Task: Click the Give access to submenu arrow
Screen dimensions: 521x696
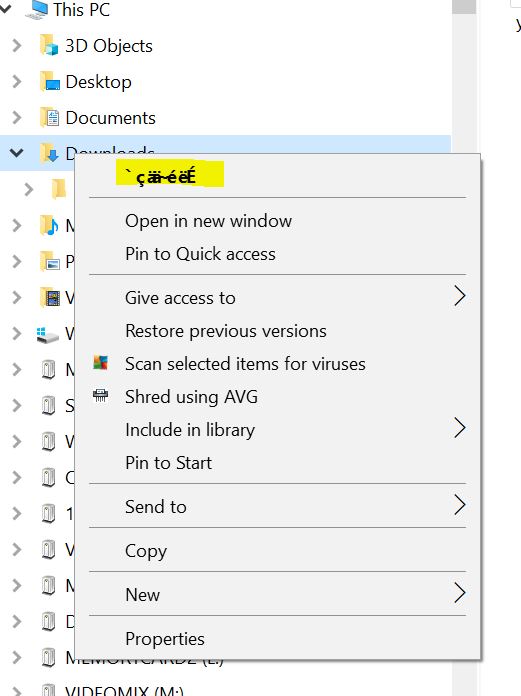Action: point(460,296)
